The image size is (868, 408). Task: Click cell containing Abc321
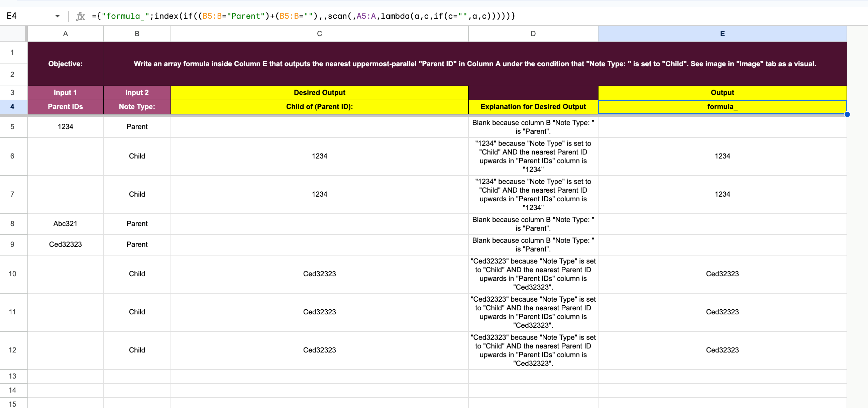[x=66, y=223]
